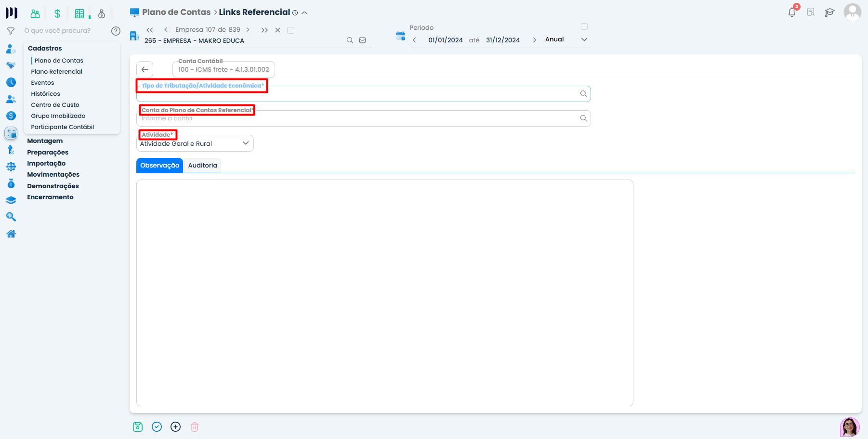Viewport: 868px width, 439px height.
Task: Toggle checkbox next to company selector
Action: (290, 30)
